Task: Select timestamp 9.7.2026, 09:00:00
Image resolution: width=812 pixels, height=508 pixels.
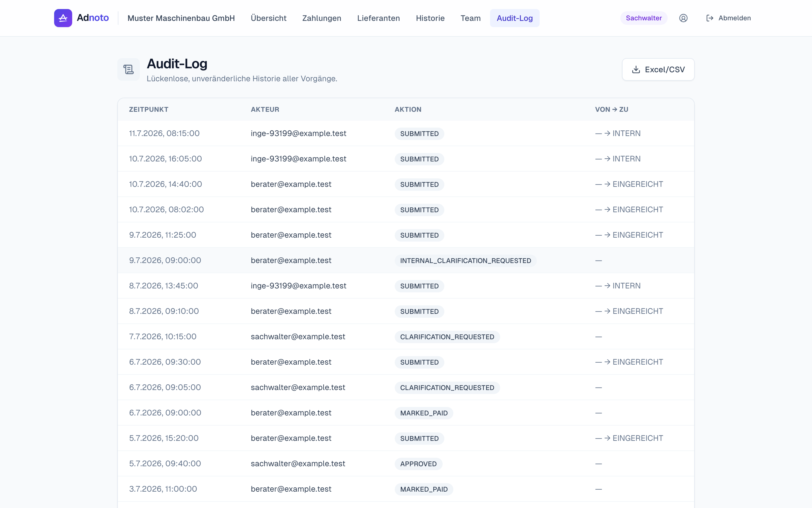Action: coord(165,260)
